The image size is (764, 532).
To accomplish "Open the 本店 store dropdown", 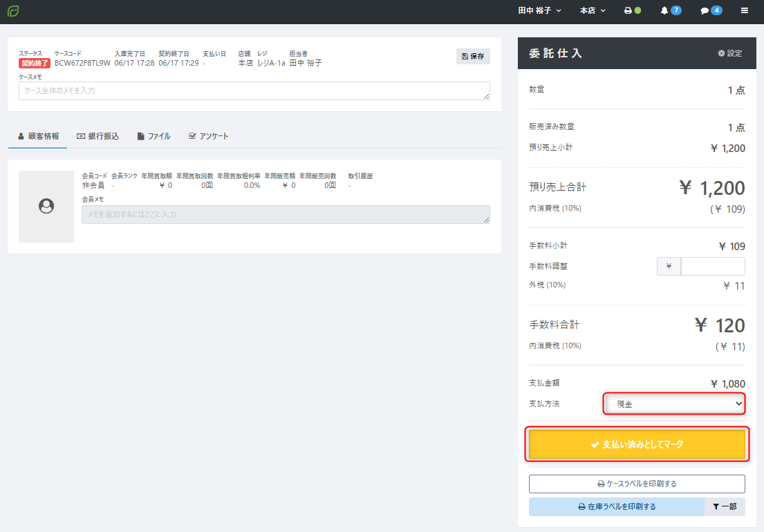I will (x=593, y=10).
